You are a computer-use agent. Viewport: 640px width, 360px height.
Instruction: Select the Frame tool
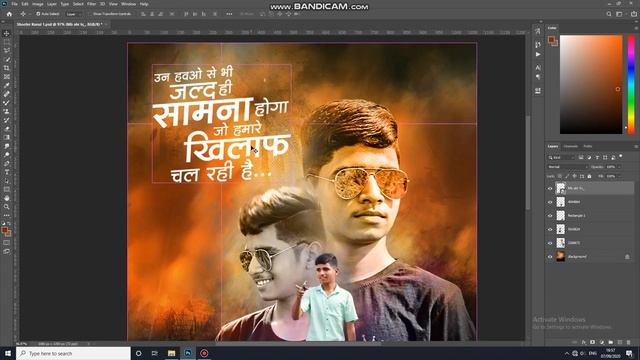pyautogui.click(x=7, y=76)
